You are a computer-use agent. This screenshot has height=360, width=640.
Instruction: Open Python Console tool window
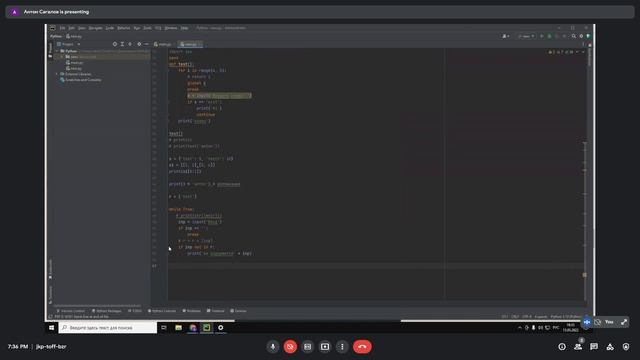[x=162, y=311]
